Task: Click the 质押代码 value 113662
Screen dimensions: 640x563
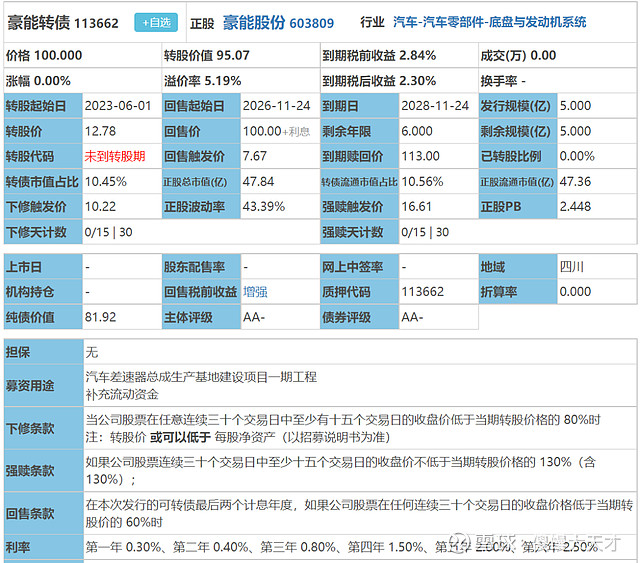Action: coord(422,292)
